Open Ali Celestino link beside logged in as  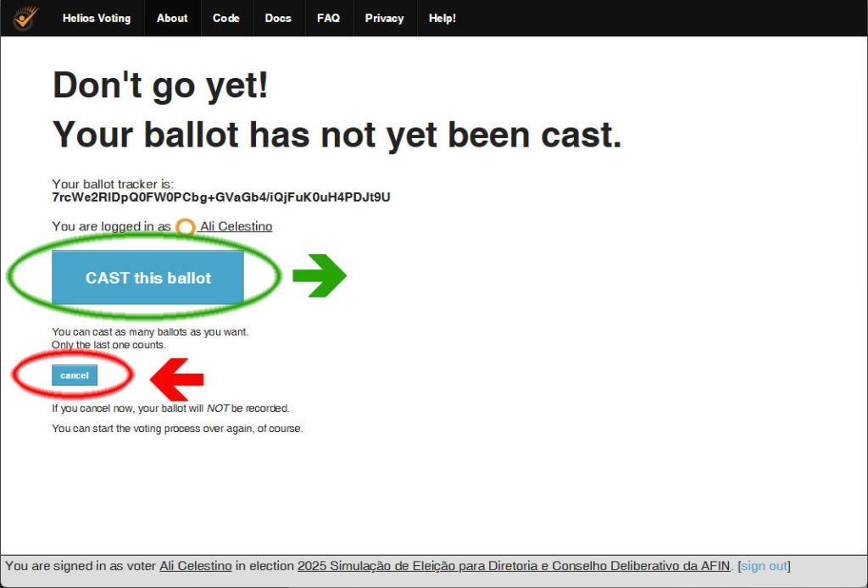[236, 226]
